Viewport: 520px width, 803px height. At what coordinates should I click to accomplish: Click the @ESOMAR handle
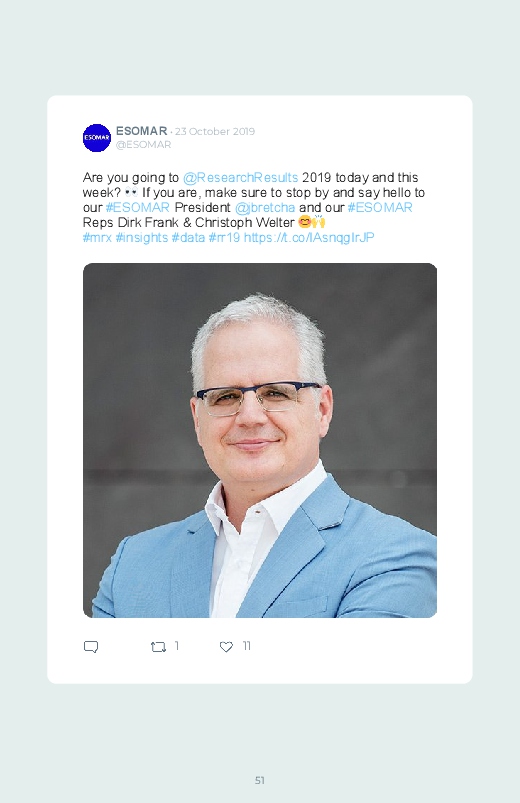(x=143, y=145)
